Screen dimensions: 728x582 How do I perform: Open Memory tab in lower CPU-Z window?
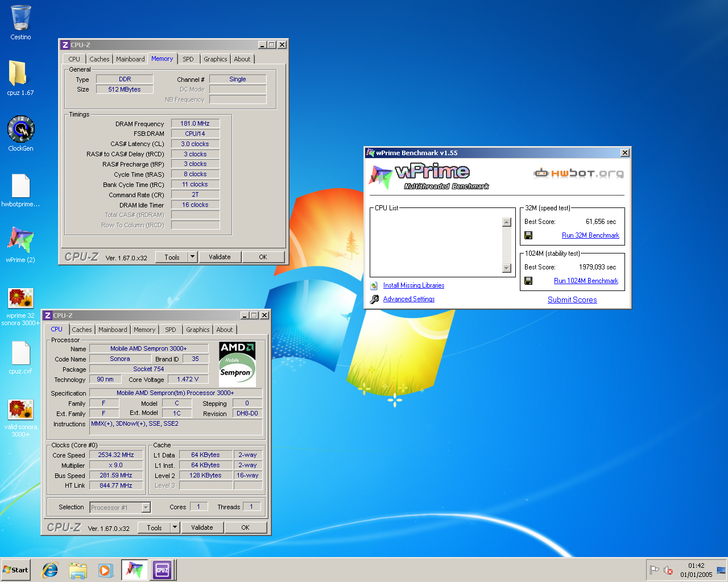144,330
